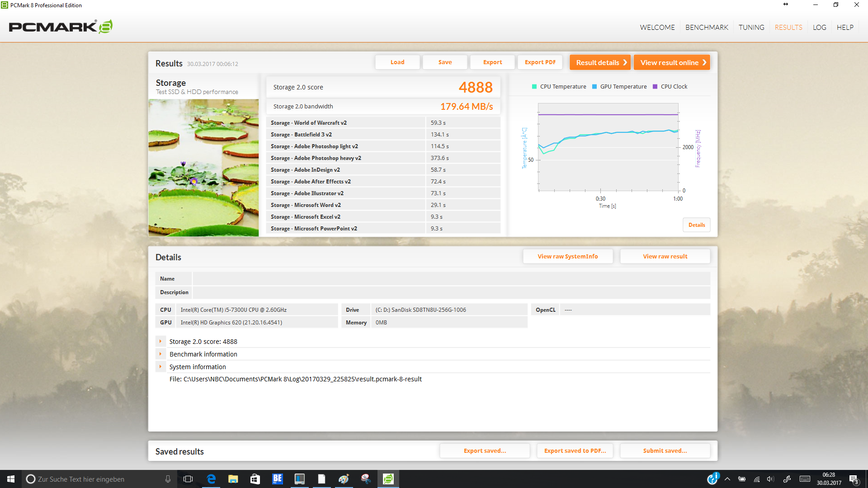The height and width of the screenshot is (488, 868).
Task: Show hidden system tray icons
Action: tap(727, 479)
